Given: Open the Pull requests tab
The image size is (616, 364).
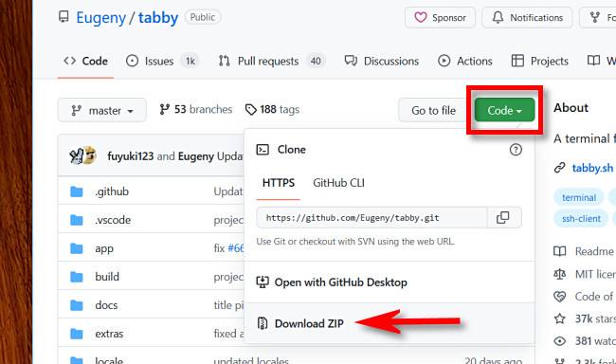Looking at the screenshot, I should click(271, 61).
